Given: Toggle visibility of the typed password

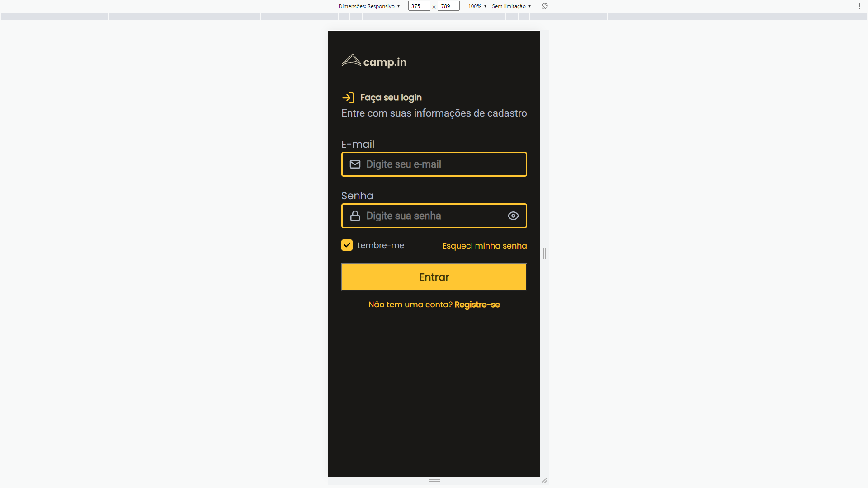Looking at the screenshot, I should tap(513, 216).
